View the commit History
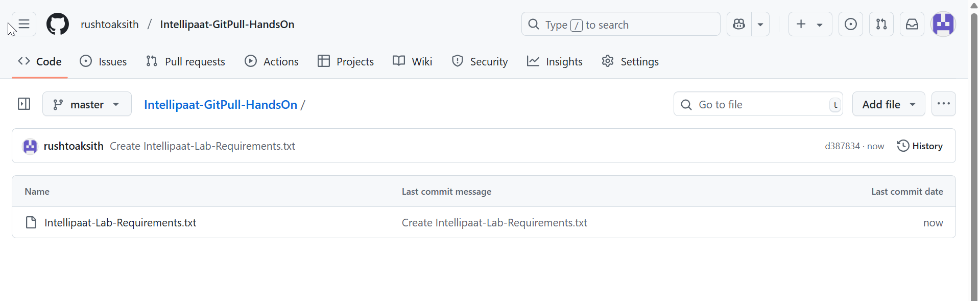980x301 pixels. (920, 146)
